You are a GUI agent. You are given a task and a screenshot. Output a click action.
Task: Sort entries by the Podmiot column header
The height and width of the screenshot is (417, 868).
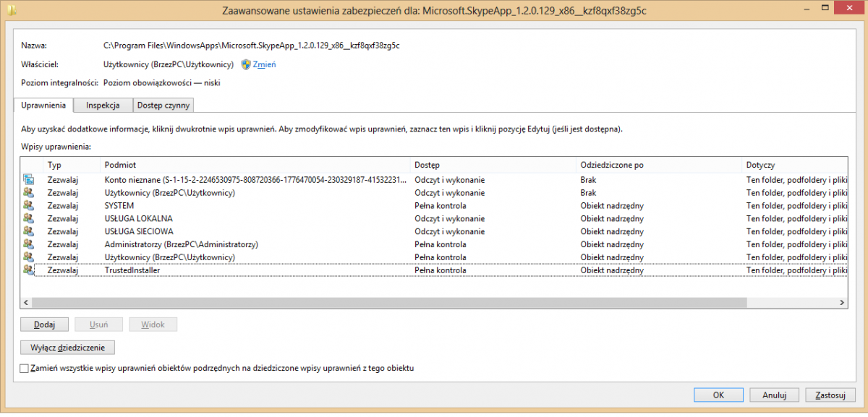[255, 165]
